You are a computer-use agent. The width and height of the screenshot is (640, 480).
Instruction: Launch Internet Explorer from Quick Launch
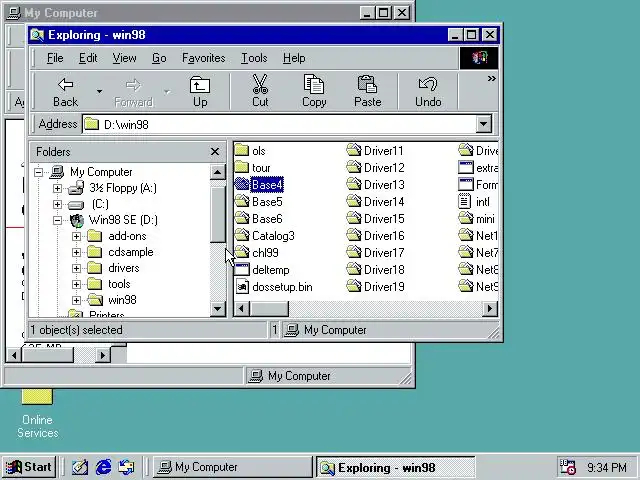pyautogui.click(x=103, y=467)
